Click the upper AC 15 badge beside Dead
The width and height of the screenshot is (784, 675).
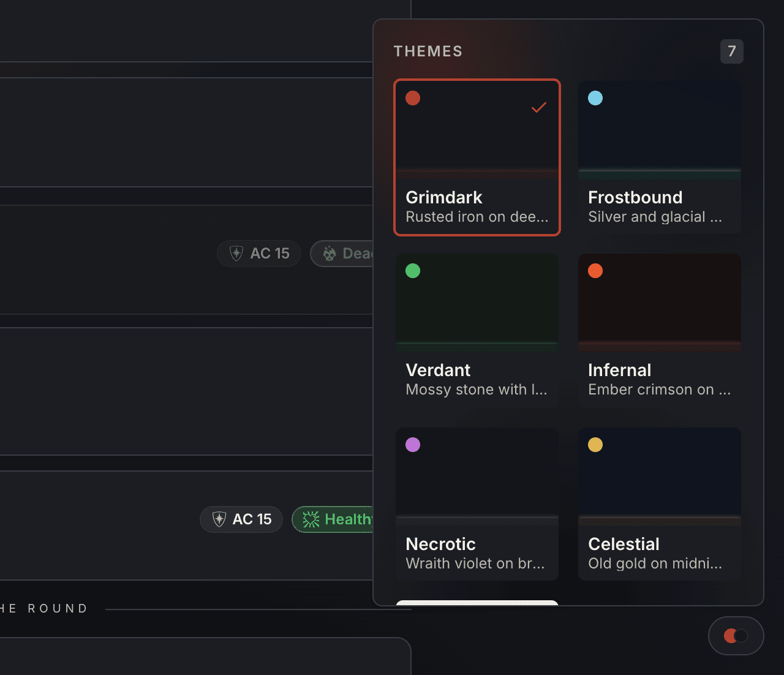(x=259, y=254)
